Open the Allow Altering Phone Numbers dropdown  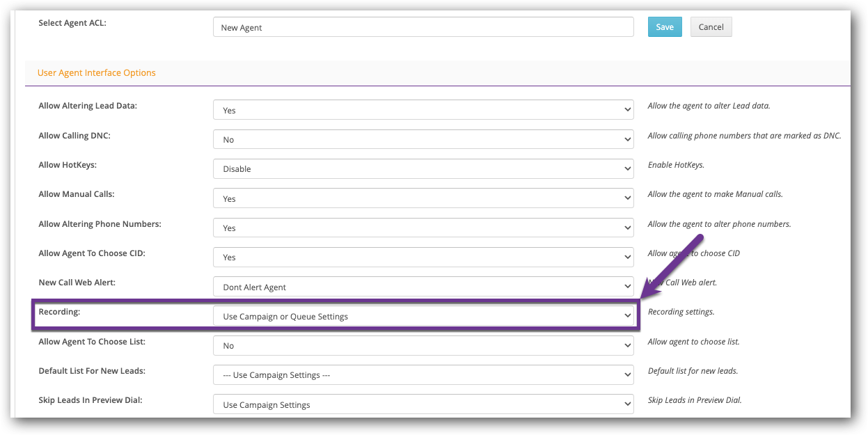[x=423, y=228]
